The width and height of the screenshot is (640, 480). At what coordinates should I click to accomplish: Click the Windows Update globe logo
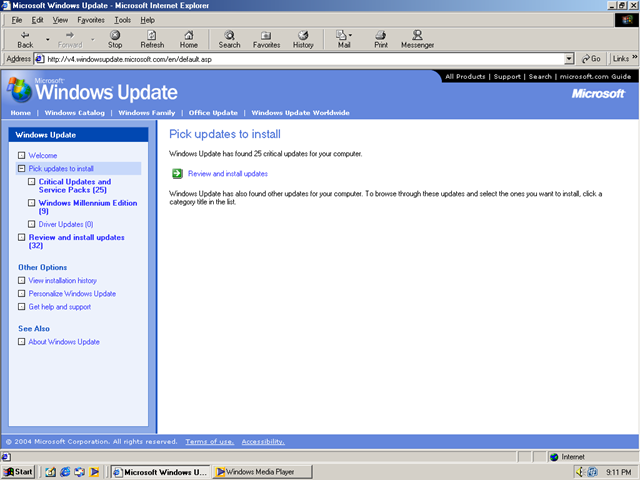coord(19,89)
